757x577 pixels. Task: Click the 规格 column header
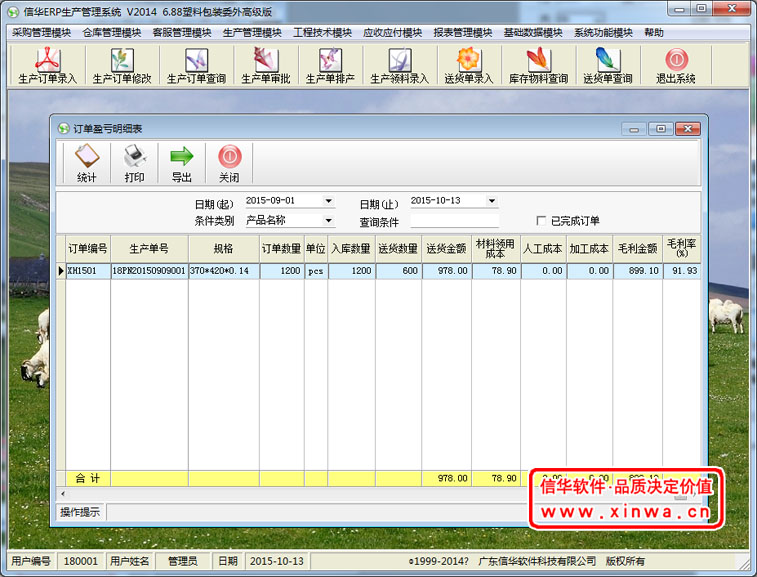point(224,249)
